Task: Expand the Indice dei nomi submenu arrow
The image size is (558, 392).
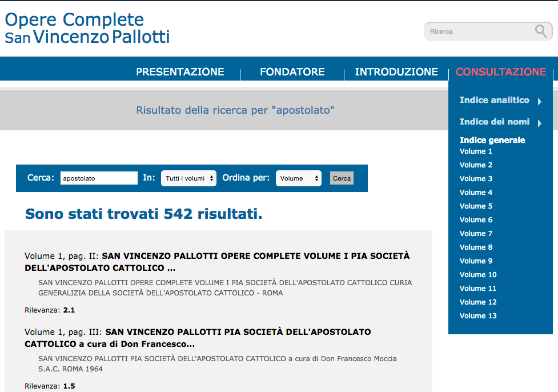Action: 540,123
